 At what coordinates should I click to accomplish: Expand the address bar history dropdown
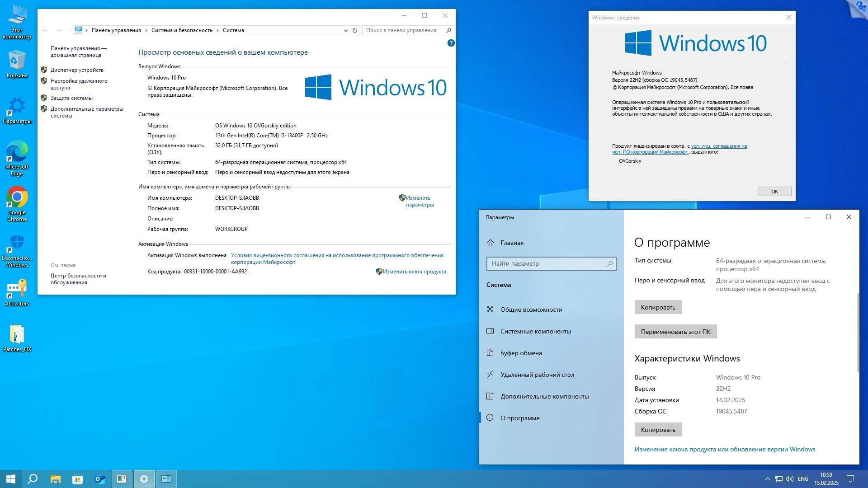point(345,30)
